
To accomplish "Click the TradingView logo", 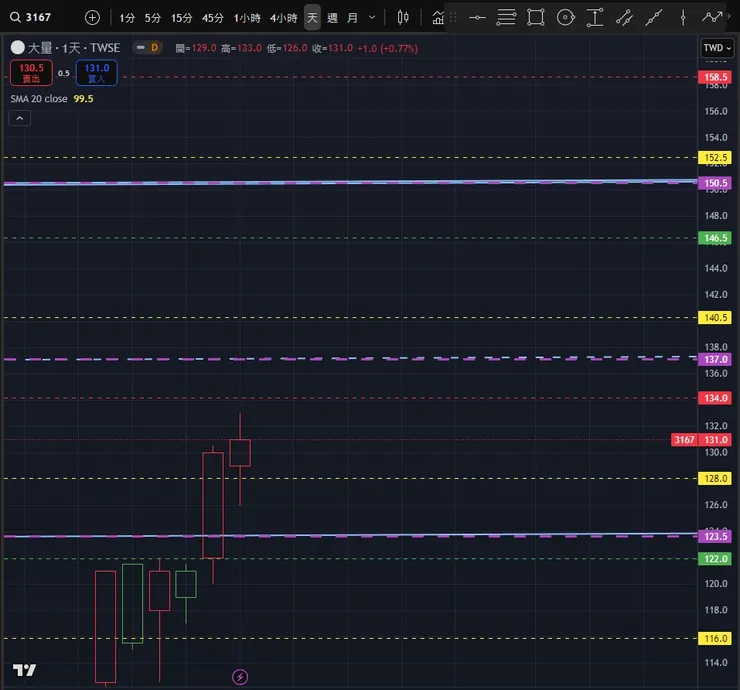I will coord(25,670).
